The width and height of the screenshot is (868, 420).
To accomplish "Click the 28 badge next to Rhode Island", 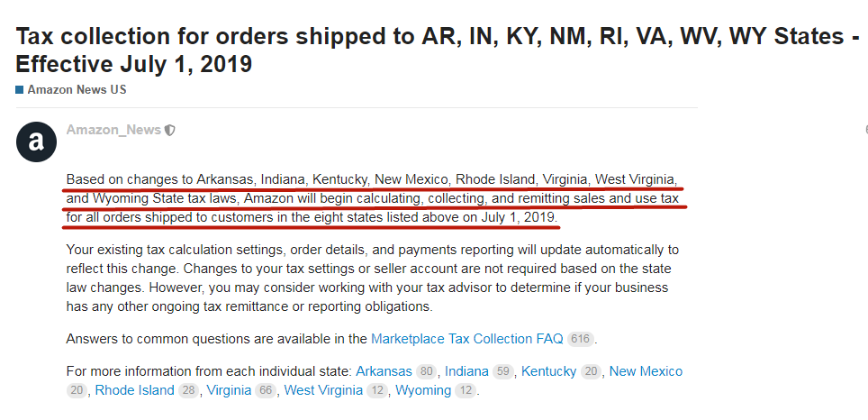I will click(x=189, y=390).
